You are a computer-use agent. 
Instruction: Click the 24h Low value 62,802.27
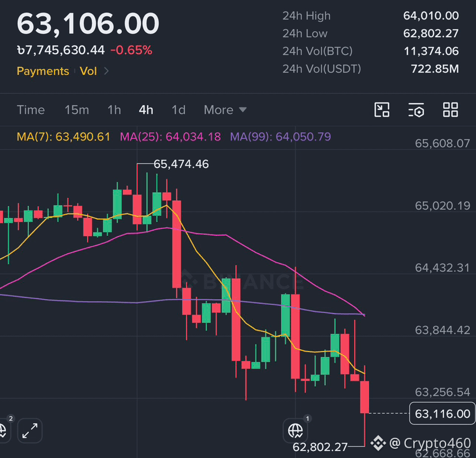(x=431, y=33)
